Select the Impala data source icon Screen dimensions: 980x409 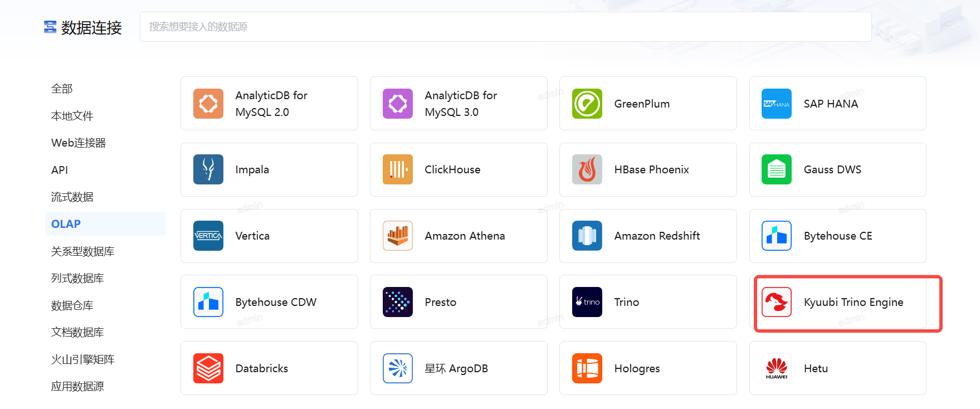tap(208, 169)
